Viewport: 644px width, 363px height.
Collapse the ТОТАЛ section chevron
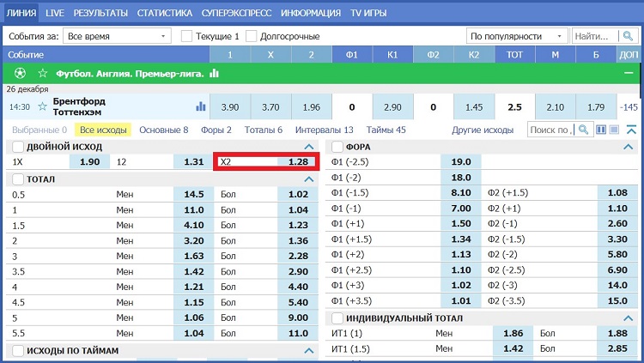coord(309,178)
